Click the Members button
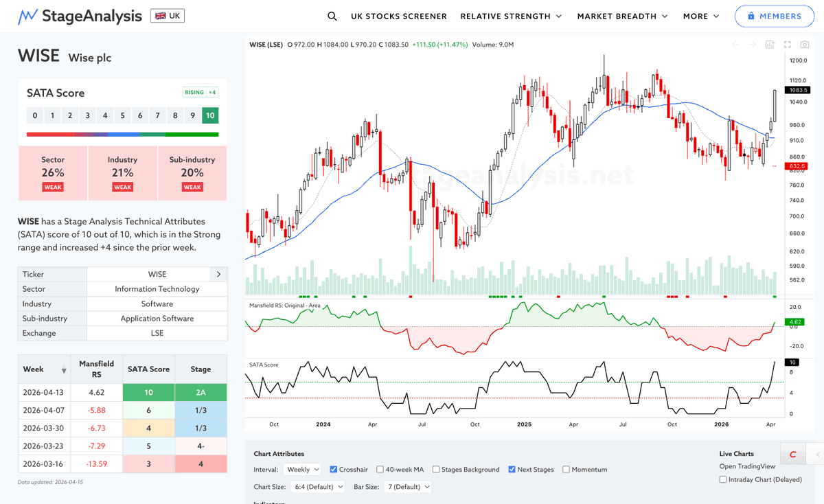This screenshot has width=824, height=504. (775, 16)
